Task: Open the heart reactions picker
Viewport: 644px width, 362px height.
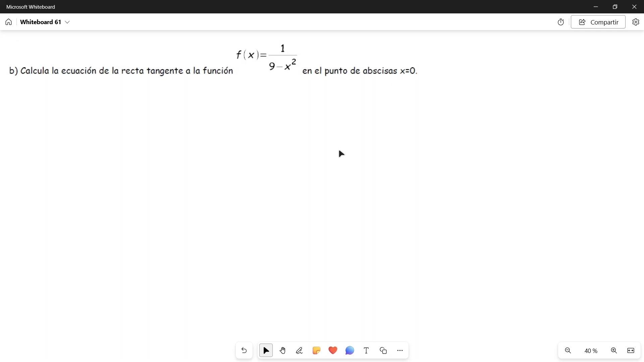Action: pos(333,351)
